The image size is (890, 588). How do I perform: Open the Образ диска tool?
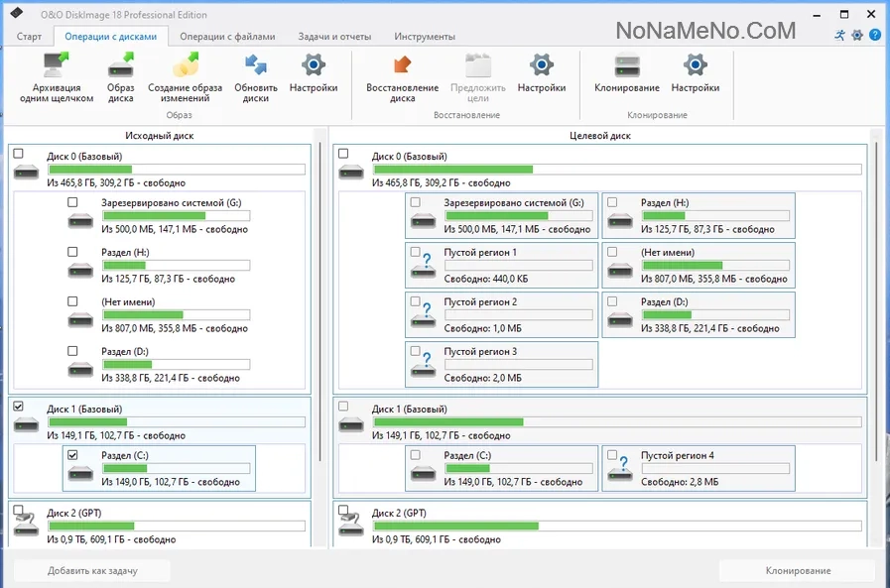(121, 67)
